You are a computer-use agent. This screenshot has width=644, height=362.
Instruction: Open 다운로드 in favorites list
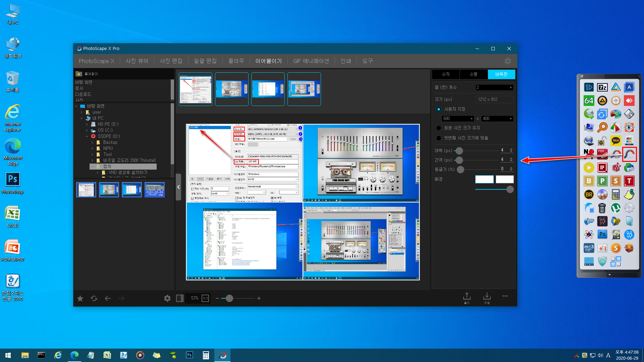[83, 94]
